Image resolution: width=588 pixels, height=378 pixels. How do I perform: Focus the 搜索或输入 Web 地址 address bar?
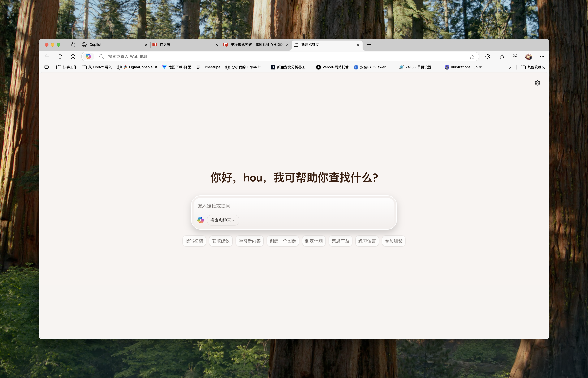[x=280, y=56]
